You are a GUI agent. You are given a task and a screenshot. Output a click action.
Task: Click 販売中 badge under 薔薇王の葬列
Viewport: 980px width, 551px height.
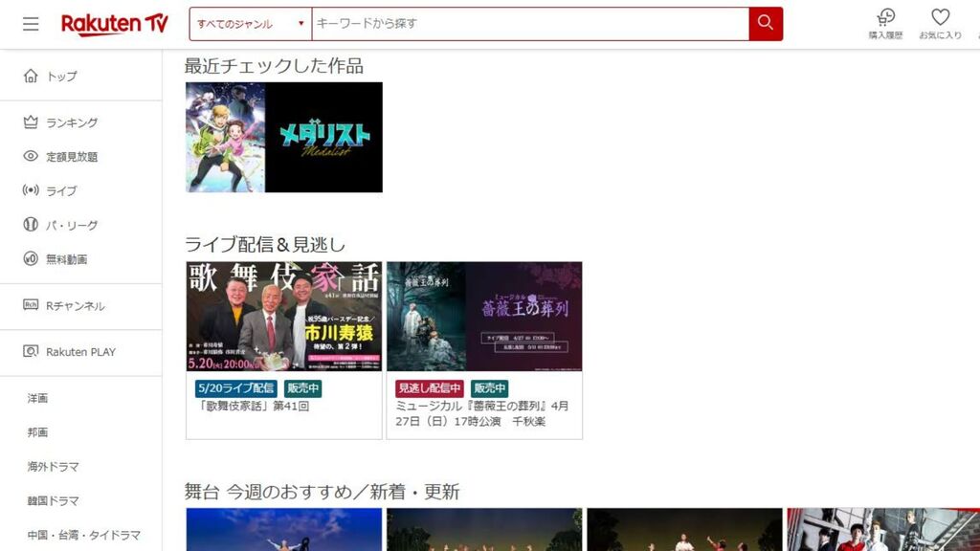click(489, 388)
